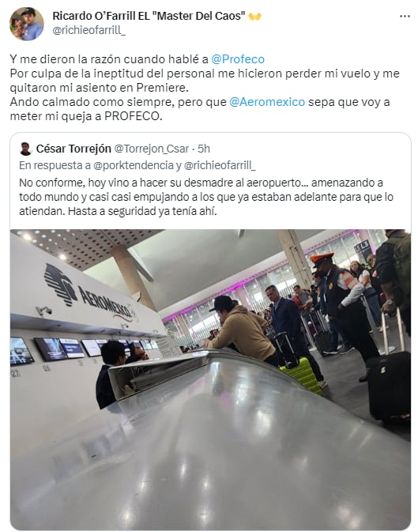
Task: Open @richieofarrill_ mention in reply line
Action: (220, 165)
